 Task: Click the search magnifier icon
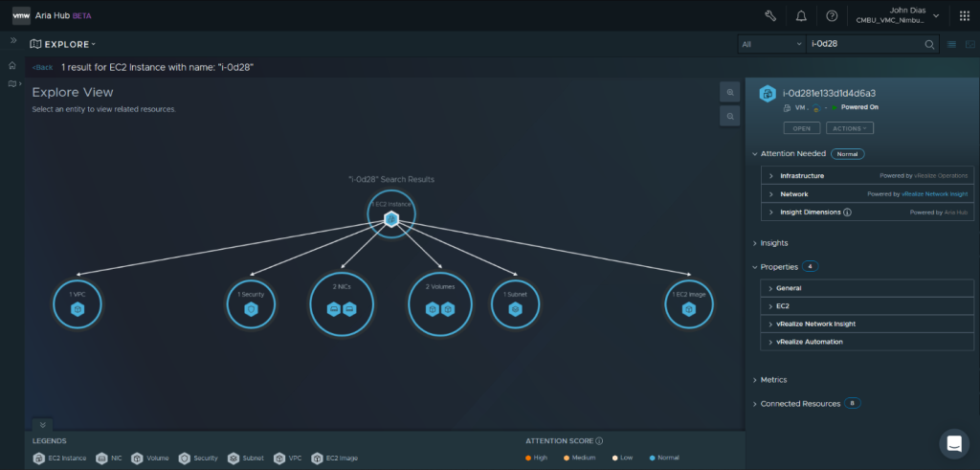tap(929, 44)
